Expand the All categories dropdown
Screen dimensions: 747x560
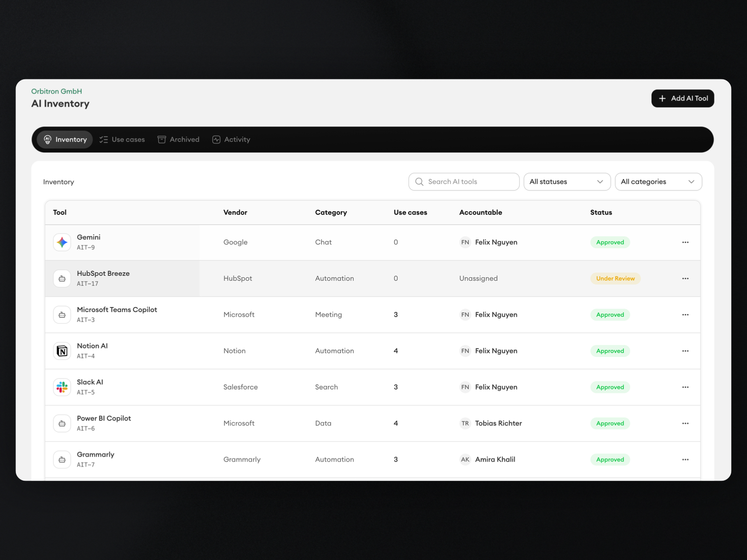click(x=658, y=182)
